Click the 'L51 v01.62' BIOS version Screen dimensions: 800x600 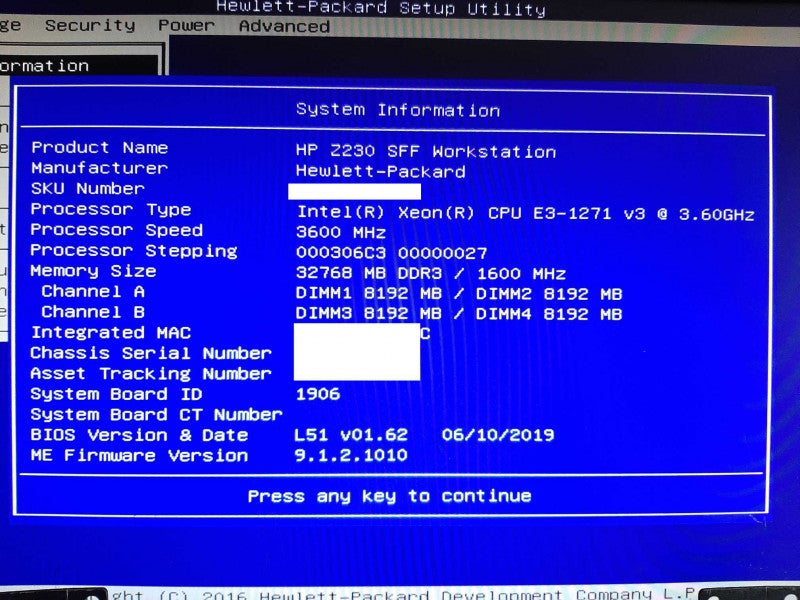pos(351,435)
